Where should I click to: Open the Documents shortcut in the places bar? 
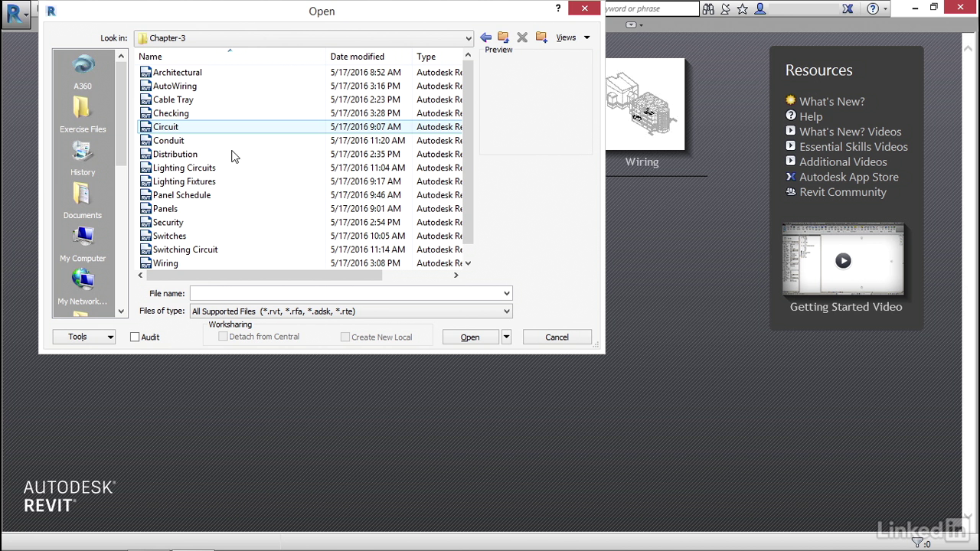pyautogui.click(x=83, y=201)
